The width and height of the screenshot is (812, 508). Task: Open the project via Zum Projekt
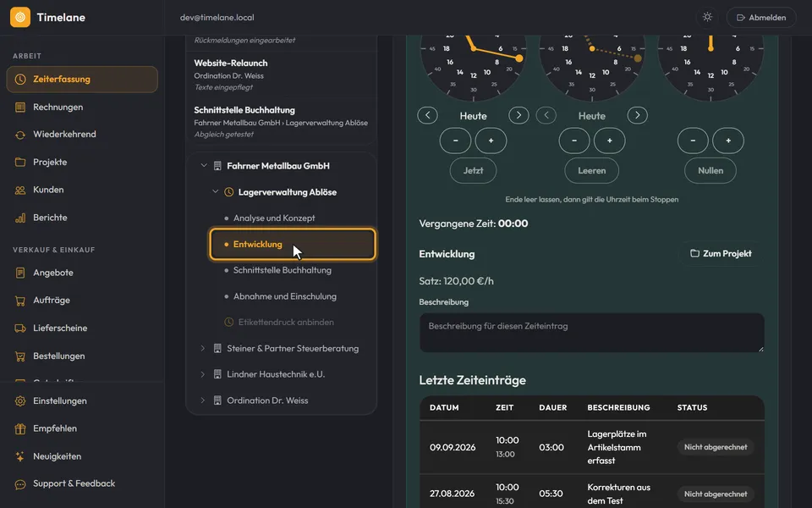point(721,253)
